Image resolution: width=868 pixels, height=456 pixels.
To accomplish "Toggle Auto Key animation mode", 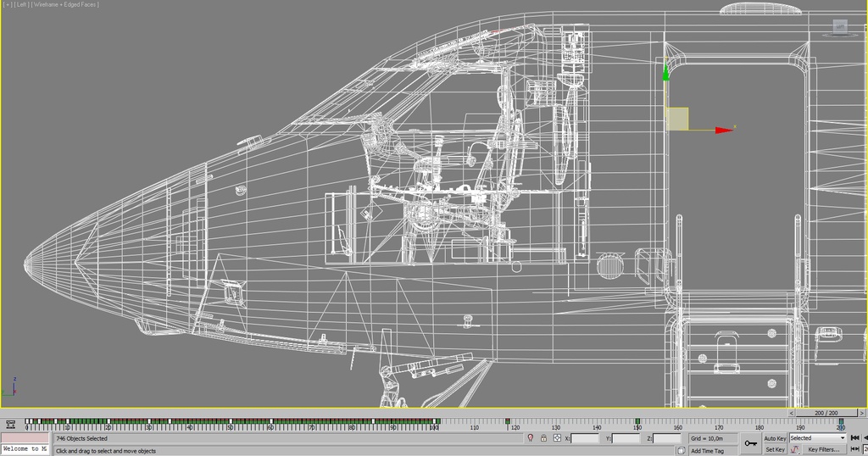I will pos(775,438).
